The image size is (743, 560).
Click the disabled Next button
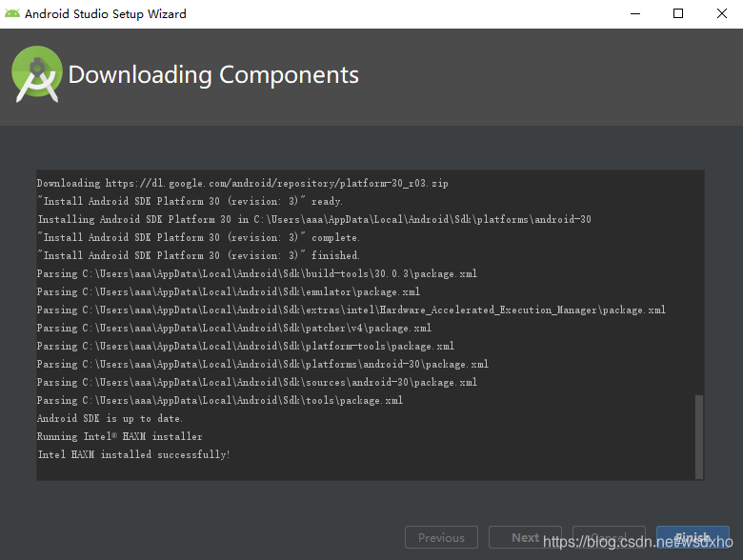[525, 537]
